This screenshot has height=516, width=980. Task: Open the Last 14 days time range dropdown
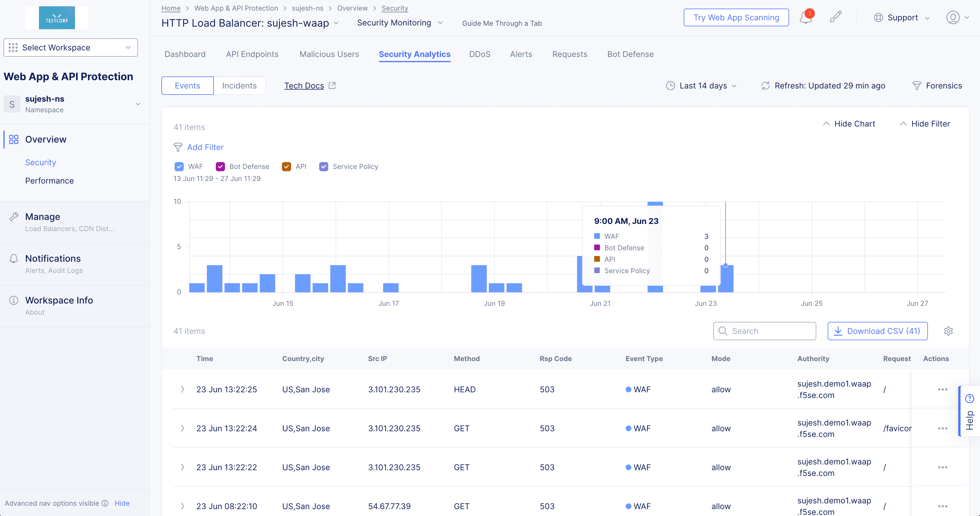[x=702, y=86]
